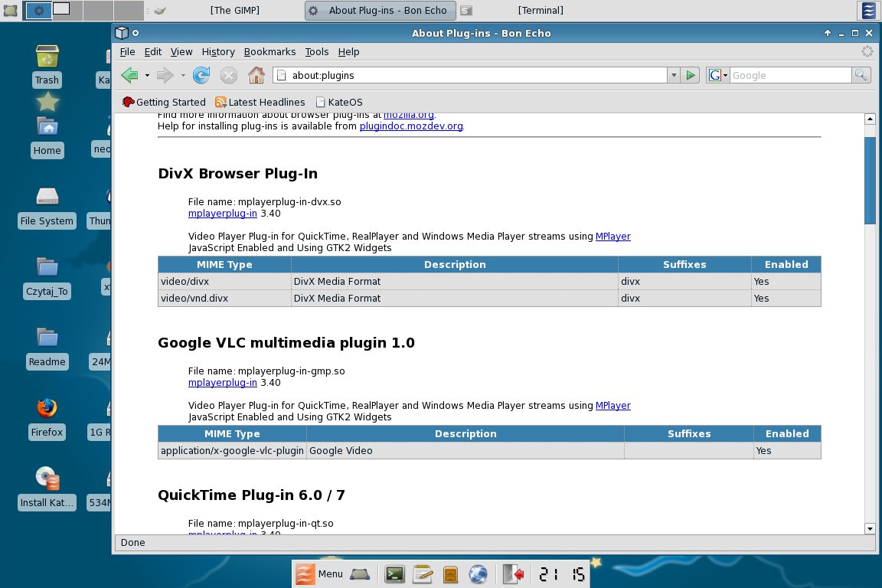Viewport: 882px width, 588px height.
Task: Click the Google search input field
Action: tap(790, 75)
